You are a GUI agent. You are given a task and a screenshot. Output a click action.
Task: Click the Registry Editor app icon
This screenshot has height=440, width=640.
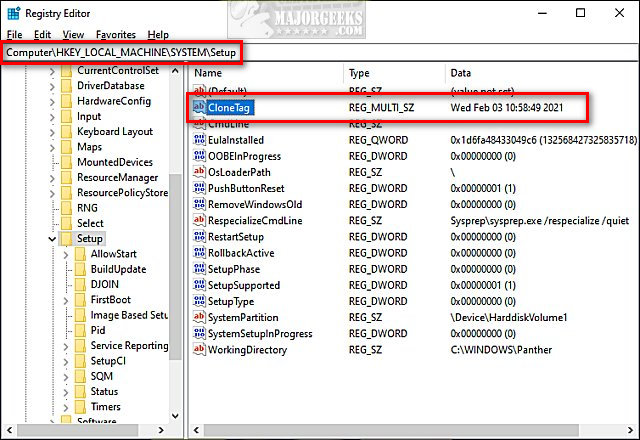pyautogui.click(x=13, y=13)
